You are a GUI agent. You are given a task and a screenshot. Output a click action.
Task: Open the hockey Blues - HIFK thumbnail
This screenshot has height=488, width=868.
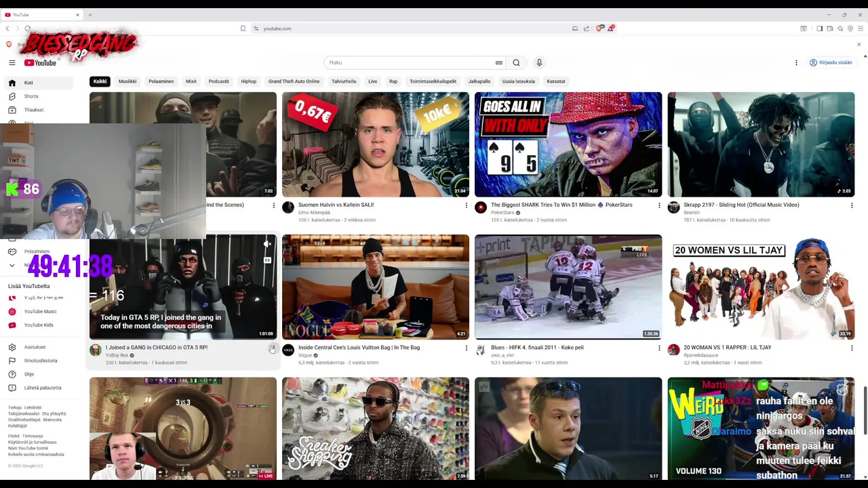click(x=568, y=287)
